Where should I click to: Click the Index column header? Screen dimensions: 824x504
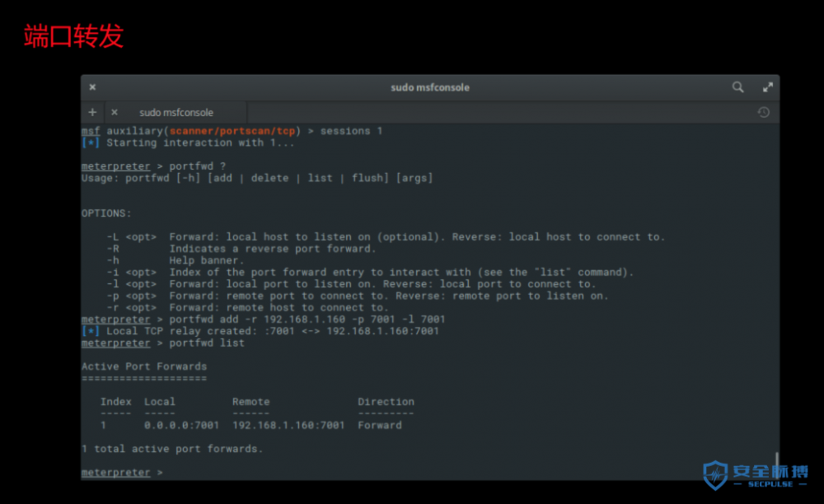point(115,402)
